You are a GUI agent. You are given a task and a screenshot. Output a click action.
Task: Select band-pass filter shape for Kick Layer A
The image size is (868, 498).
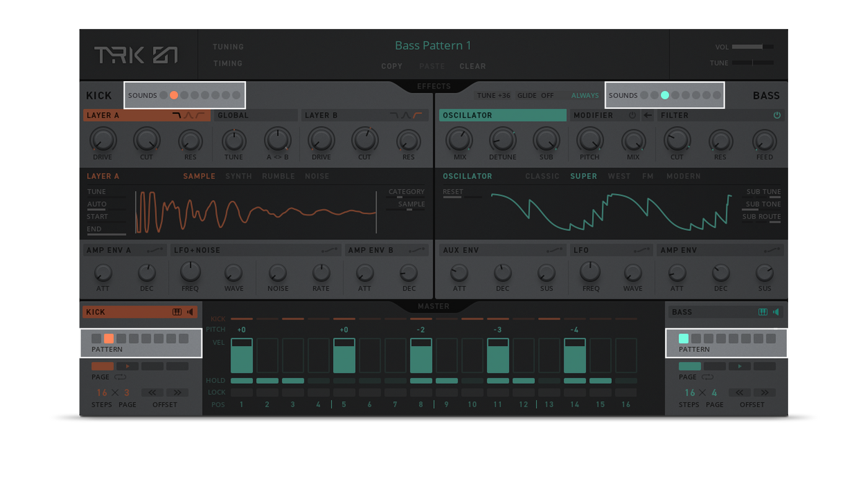point(188,115)
